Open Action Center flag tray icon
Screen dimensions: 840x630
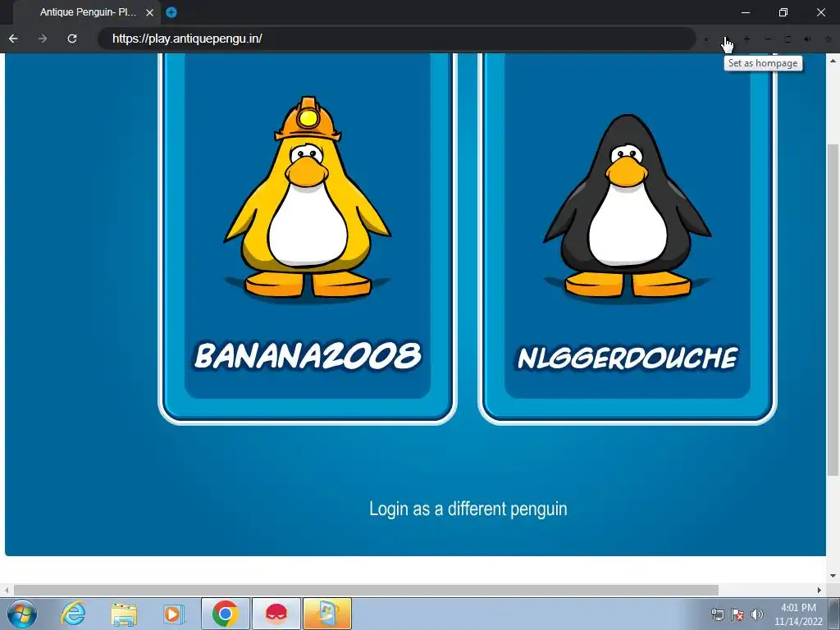(737, 614)
